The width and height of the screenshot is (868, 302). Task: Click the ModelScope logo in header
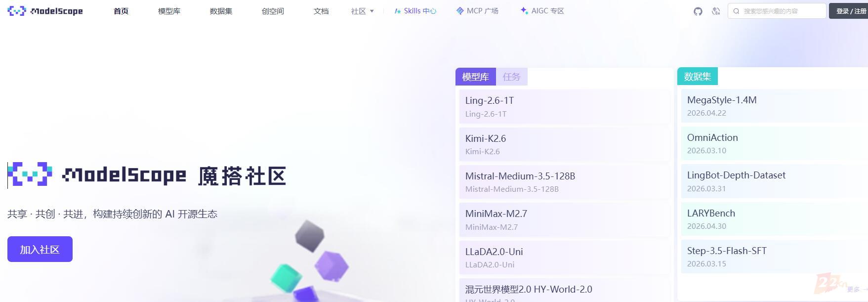45,11
